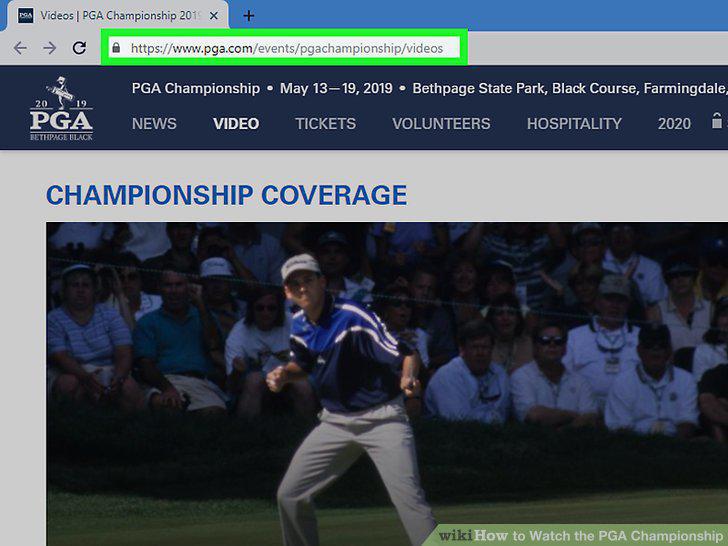Image resolution: width=728 pixels, height=546 pixels.
Task: Click the PGA Bethpage Black 2019 logo
Action: point(61,108)
